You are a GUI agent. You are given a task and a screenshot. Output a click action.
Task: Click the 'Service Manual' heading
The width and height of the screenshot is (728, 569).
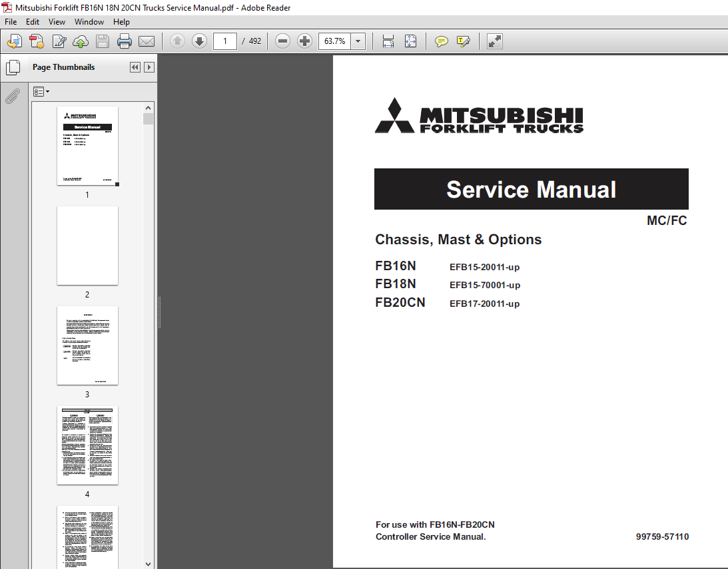click(x=531, y=189)
